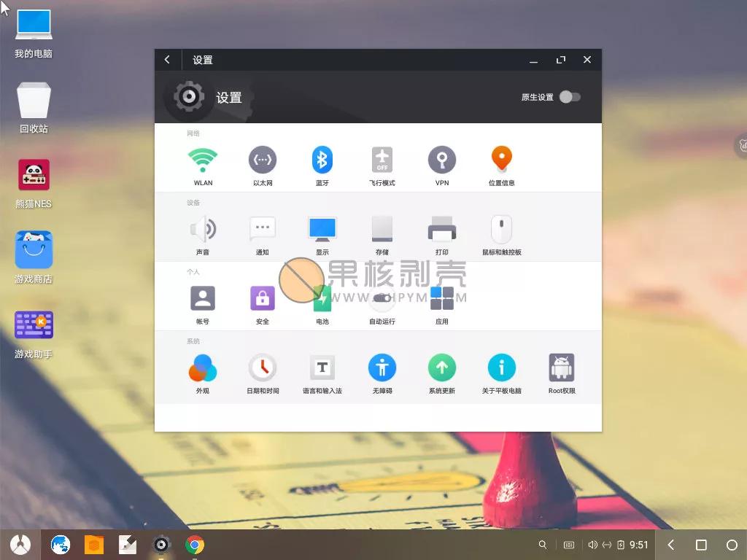Open the notes app in taskbar
This screenshot has height=560, width=747.
click(x=127, y=545)
